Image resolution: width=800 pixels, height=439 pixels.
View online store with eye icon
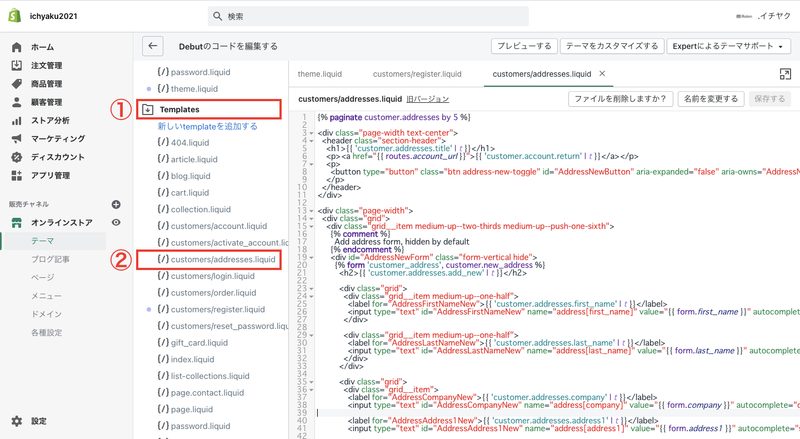point(116,223)
